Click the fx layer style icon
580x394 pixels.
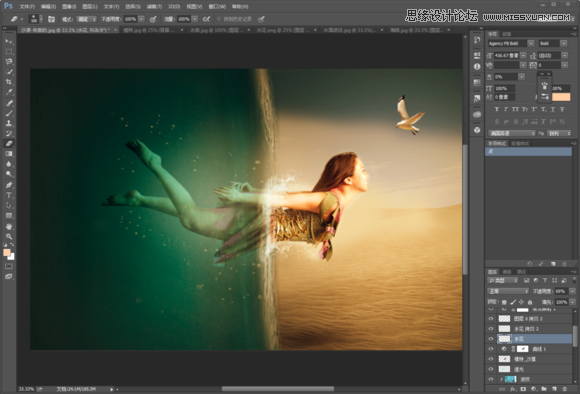pyautogui.click(x=513, y=389)
